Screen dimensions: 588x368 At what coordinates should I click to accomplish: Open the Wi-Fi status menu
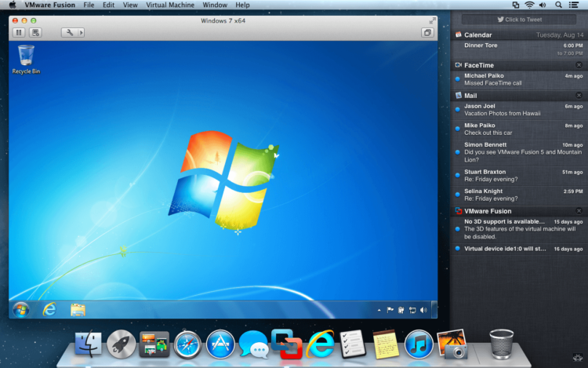pyautogui.click(x=530, y=5)
